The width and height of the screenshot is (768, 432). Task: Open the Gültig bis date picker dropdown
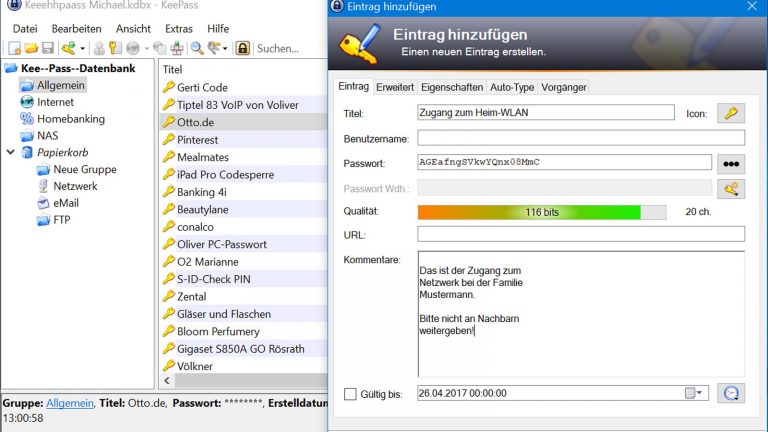695,393
